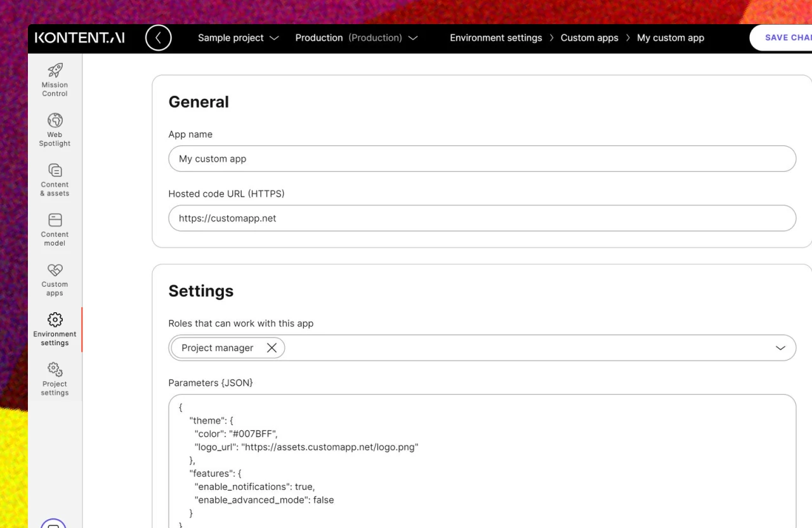Click the Hosted code URL field

[x=482, y=218]
